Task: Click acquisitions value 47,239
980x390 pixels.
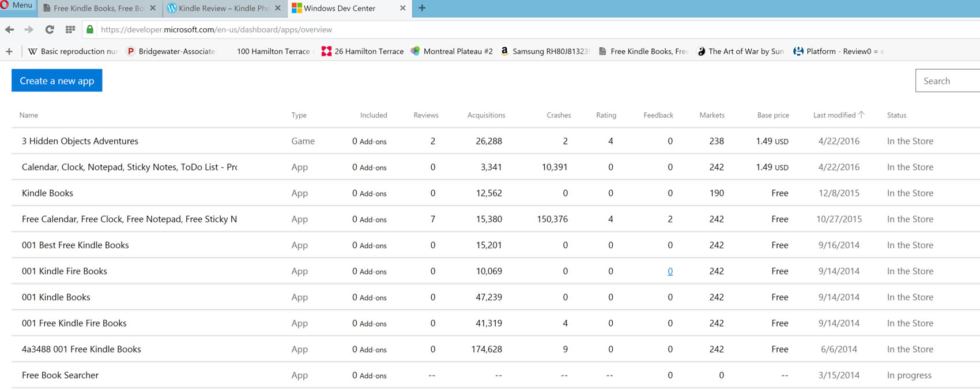Action: click(489, 297)
